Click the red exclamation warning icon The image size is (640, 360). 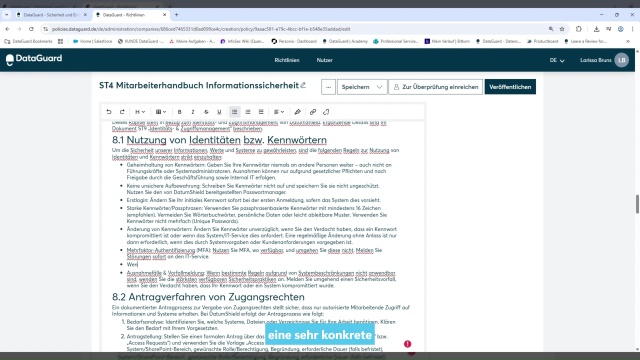[x=407, y=344]
